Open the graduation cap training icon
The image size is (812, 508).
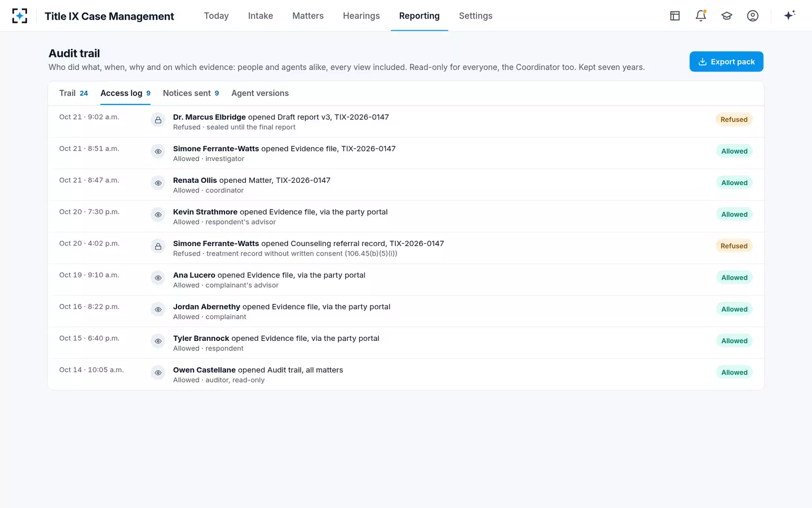point(727,16)
